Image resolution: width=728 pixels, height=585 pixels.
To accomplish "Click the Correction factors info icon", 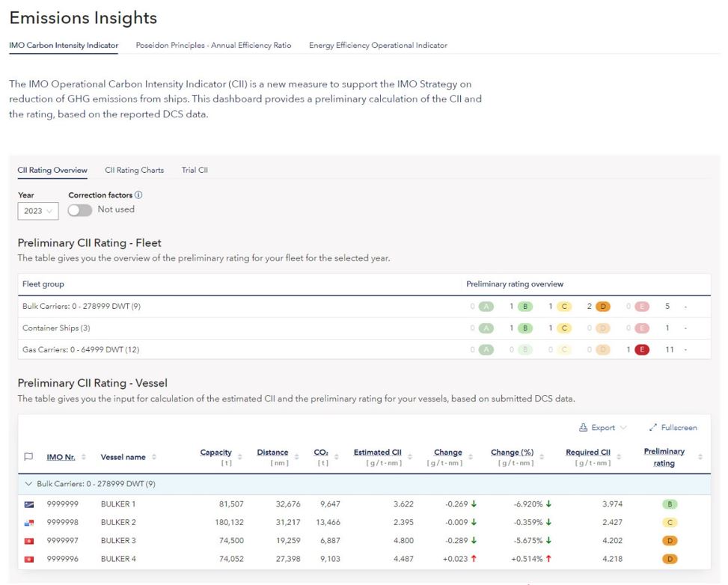I will tap(138, 195).
